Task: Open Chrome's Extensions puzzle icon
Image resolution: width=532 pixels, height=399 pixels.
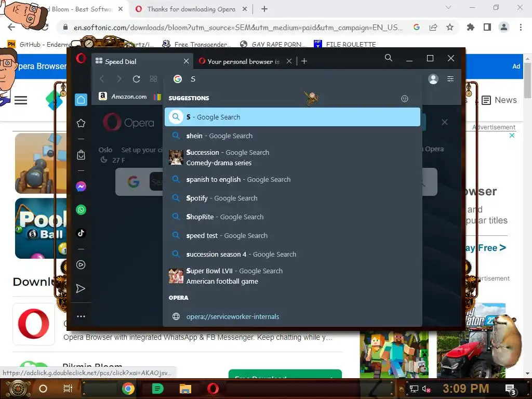Action: pyautogui.click(x=470, y=27)
